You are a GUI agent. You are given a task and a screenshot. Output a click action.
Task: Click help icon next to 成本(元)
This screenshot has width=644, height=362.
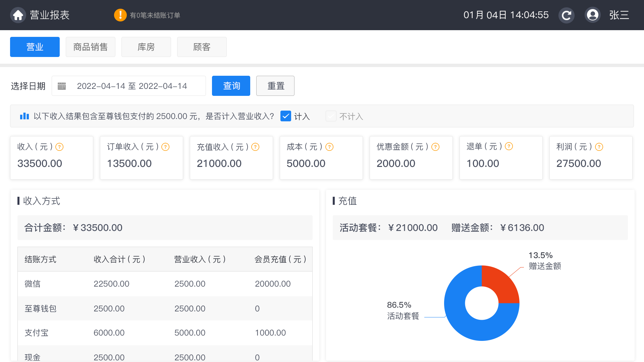click(x=329, y=147)
